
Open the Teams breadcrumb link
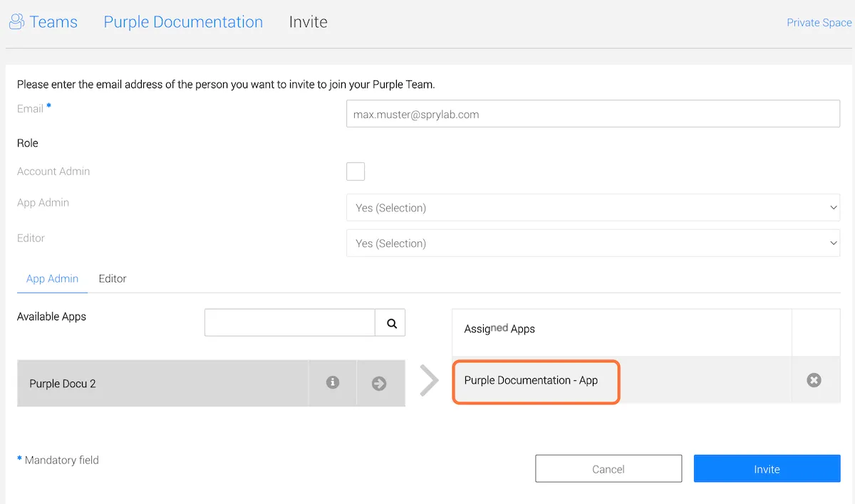coord(53,22)
